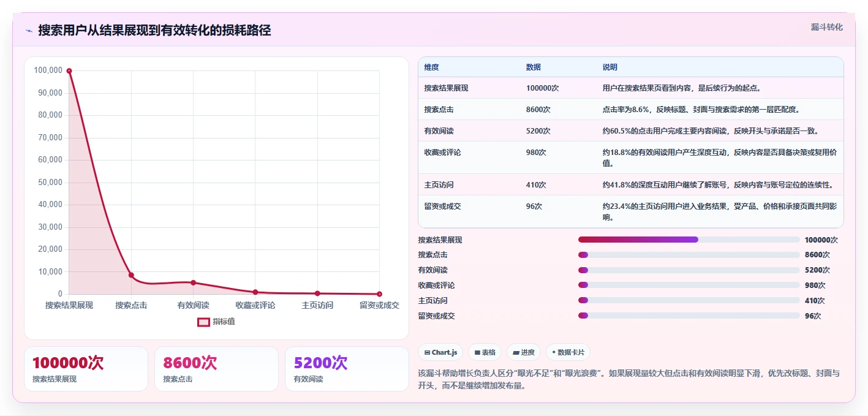Screen dimensions: 868x416
Task: Click the 收藏或评论 data point on chart
Action: click(255, 292)
